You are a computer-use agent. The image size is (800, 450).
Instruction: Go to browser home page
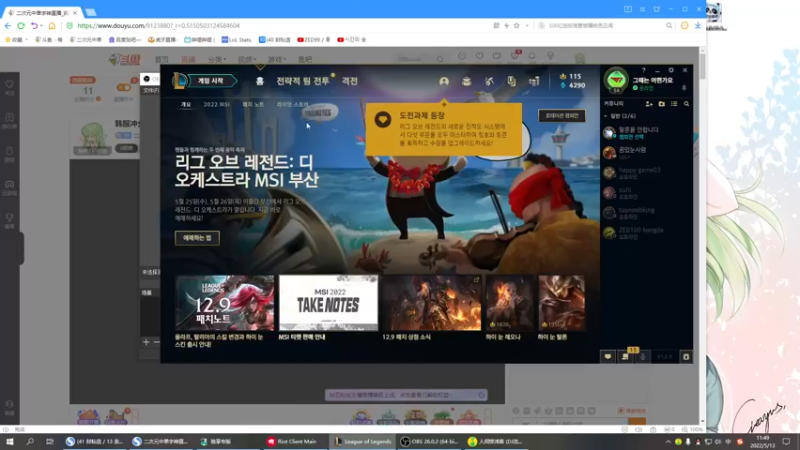tap(52, 26)
